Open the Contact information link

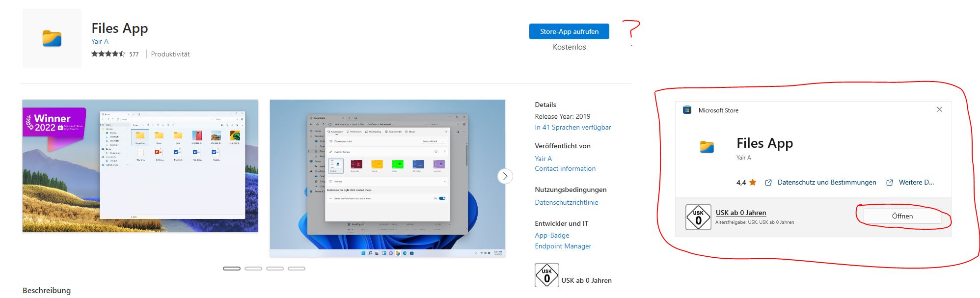coord(565,168)
